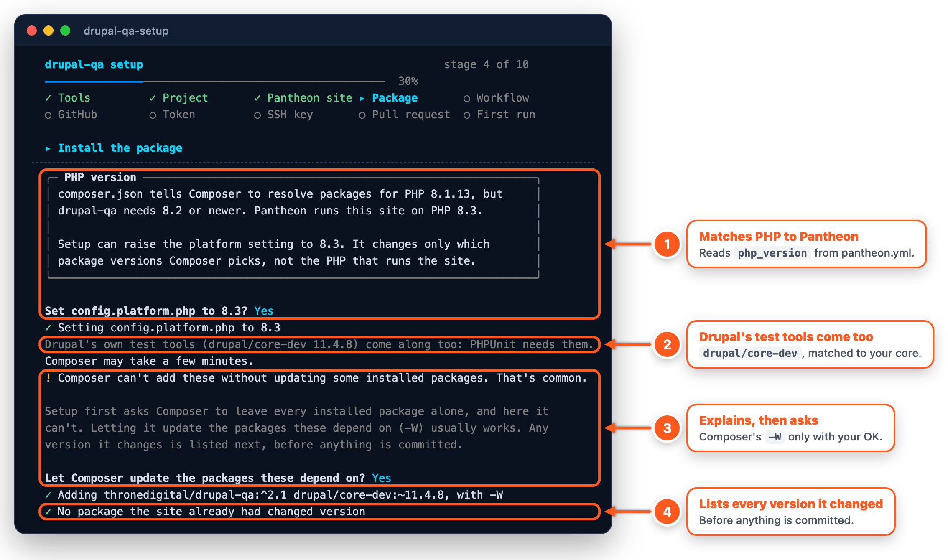Click the drupal/core-dev code label in callout

tap(750, 353)
